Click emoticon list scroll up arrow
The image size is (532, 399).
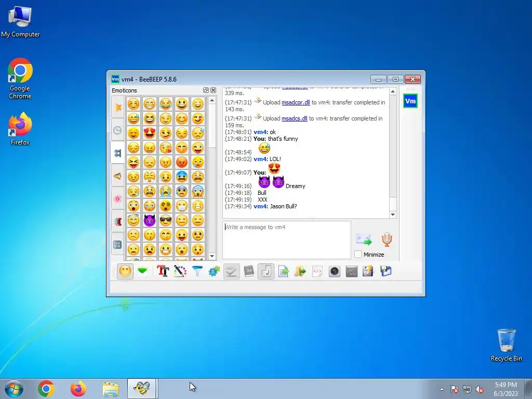click(x=212, y=100)
